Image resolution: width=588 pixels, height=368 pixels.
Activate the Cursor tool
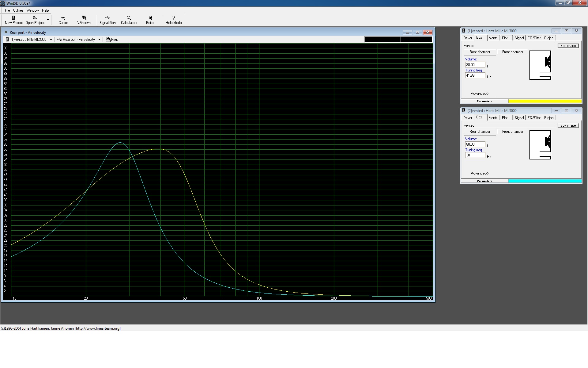tap(63, 20)
